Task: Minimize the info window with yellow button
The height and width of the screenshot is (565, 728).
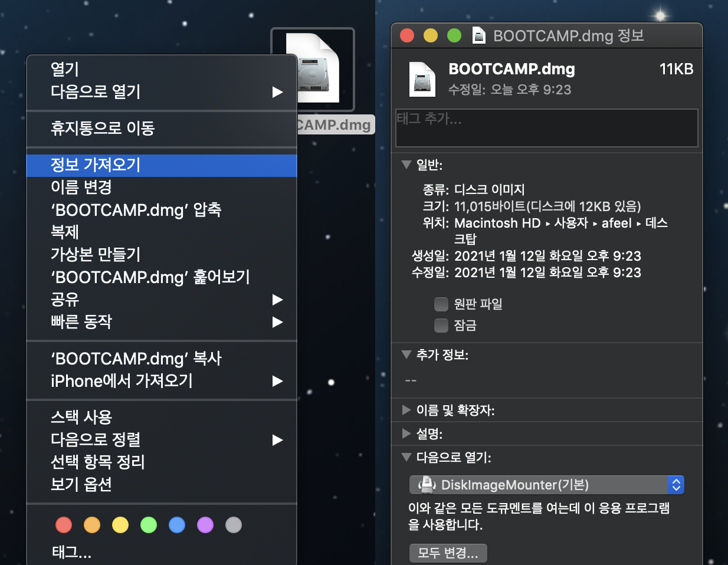Action: click(x=431, y=36)
